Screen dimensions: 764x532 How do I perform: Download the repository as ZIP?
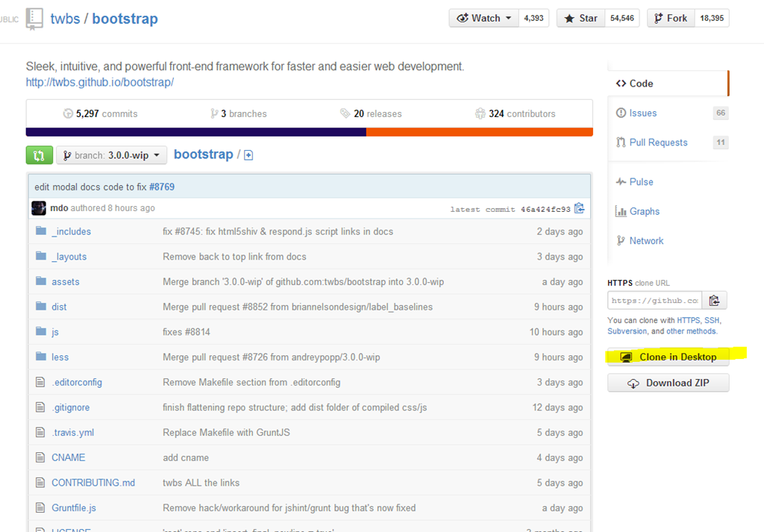point(668,383)
